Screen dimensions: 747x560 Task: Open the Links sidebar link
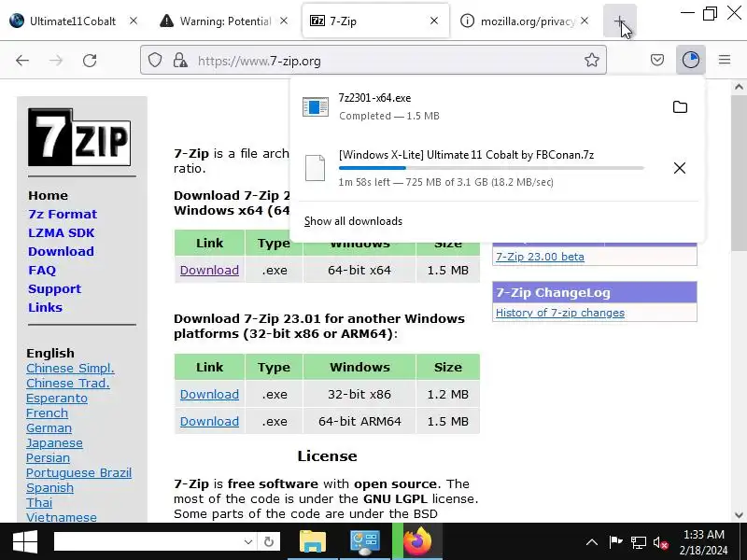tap(45, 308)
